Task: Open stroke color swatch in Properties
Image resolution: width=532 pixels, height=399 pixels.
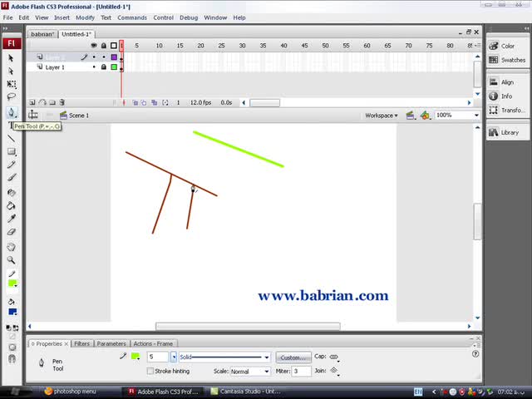Action: (x=135, y=357)
